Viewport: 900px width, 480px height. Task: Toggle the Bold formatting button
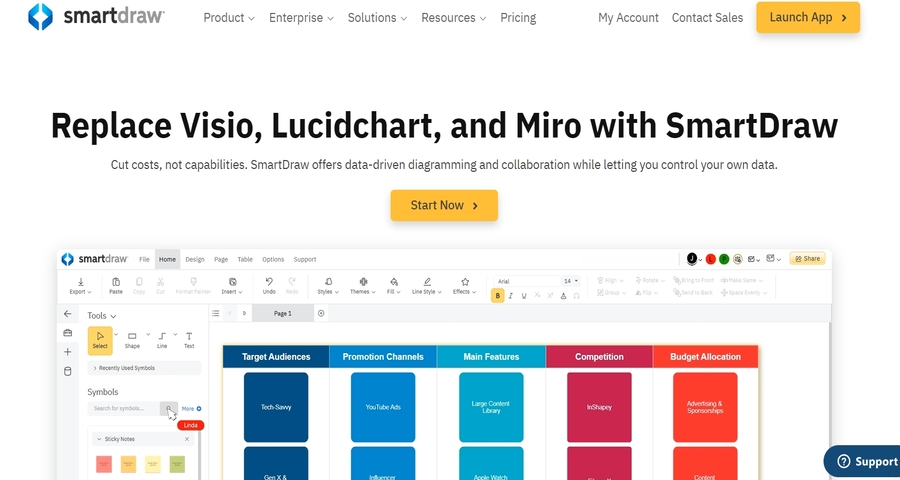[498, 296]
